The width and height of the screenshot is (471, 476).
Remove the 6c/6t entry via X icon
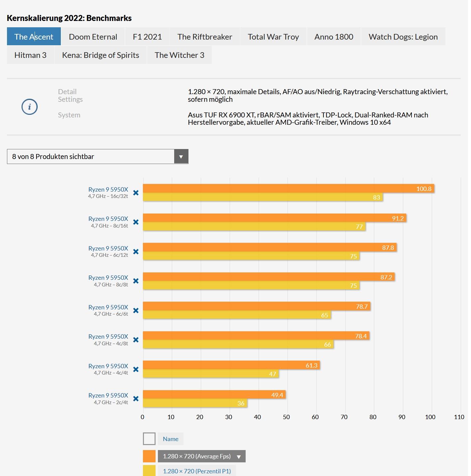[x=136, y=310]
